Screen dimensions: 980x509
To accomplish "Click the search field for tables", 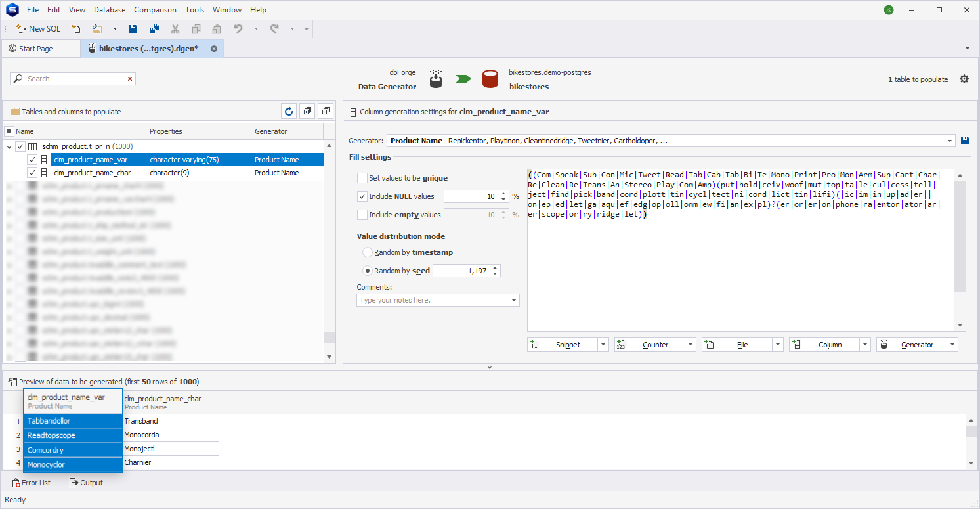I will click(x=72, y=79).
